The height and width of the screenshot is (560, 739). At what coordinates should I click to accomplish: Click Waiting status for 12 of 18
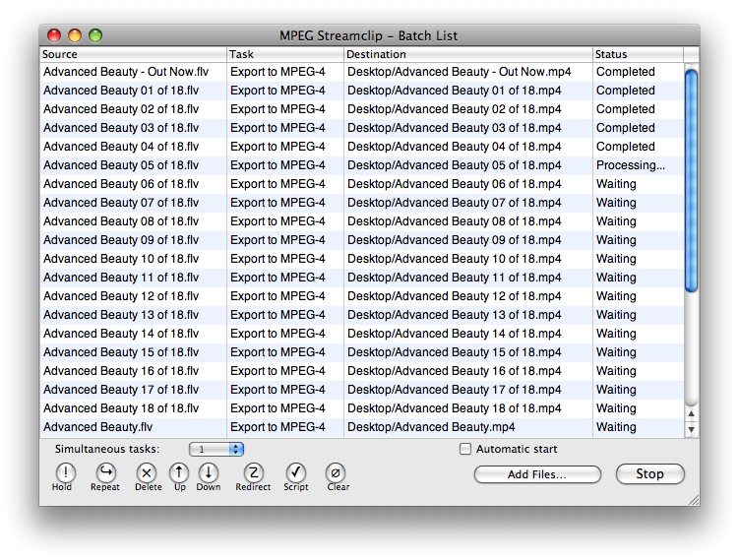pyautogui.click(x=616, y=296)
